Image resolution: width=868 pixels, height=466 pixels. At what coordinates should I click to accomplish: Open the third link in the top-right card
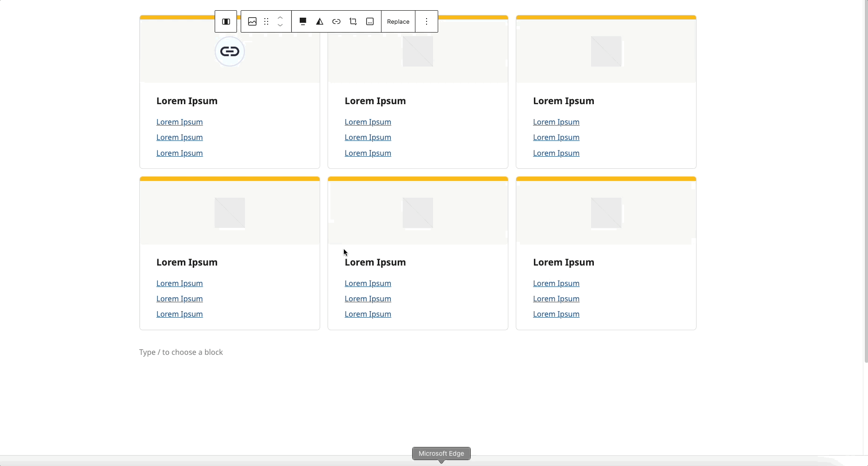(x=556, y=153)
